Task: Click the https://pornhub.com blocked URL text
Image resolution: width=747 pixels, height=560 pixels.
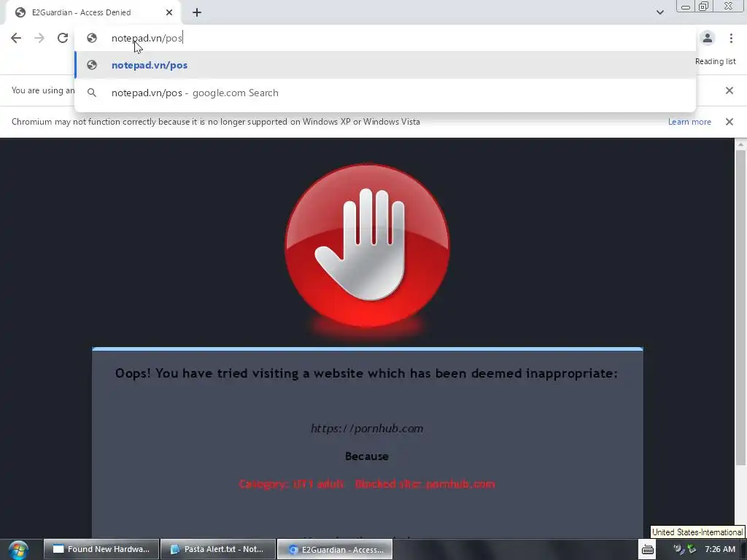Action: [x=367, y=429]
